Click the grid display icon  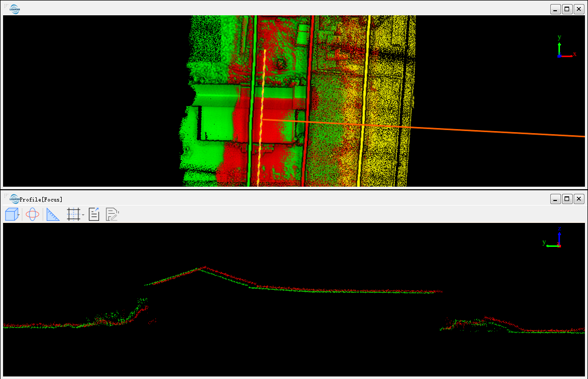[x=73, y=214]
